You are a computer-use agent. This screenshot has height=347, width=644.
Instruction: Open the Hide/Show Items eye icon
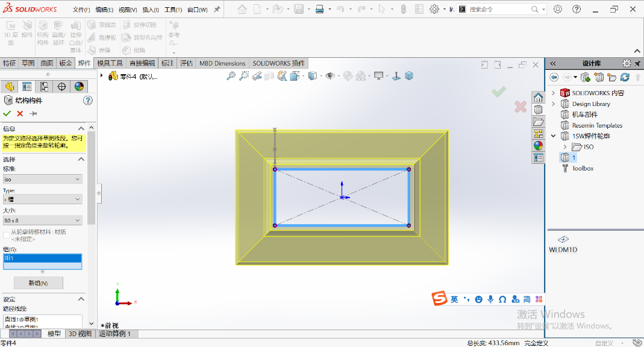click(330, 76)
